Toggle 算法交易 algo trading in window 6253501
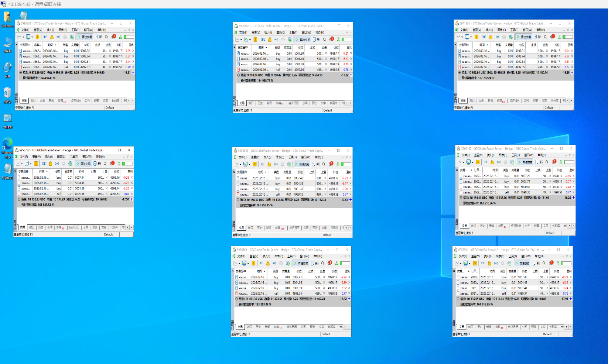 (522, 263)
